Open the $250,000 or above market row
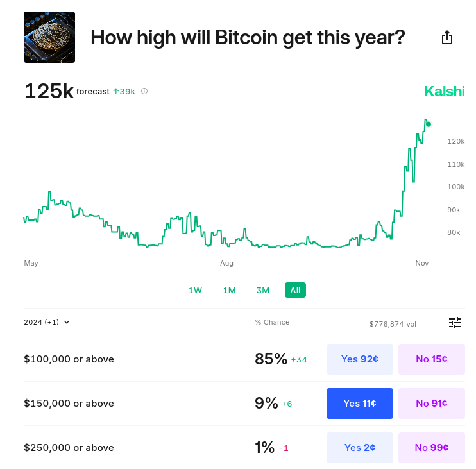 pyautogui.click(x=69, y=448)
